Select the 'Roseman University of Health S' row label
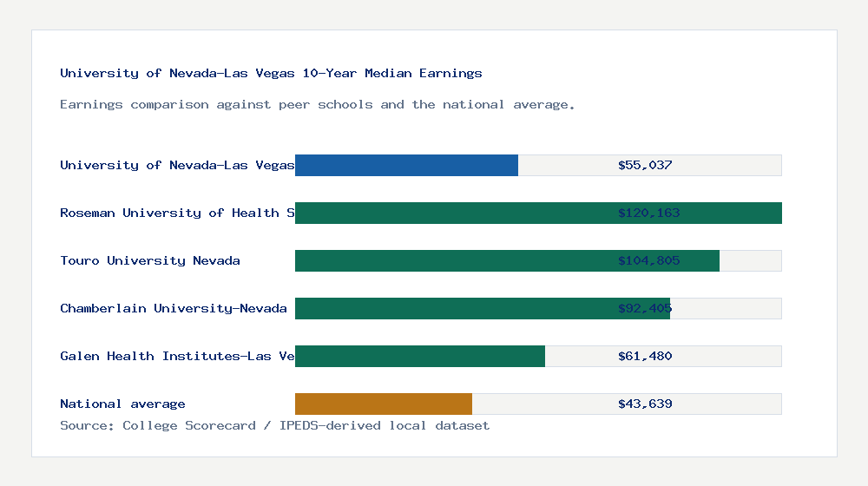 pyautogui.click(x=177, y=213)
